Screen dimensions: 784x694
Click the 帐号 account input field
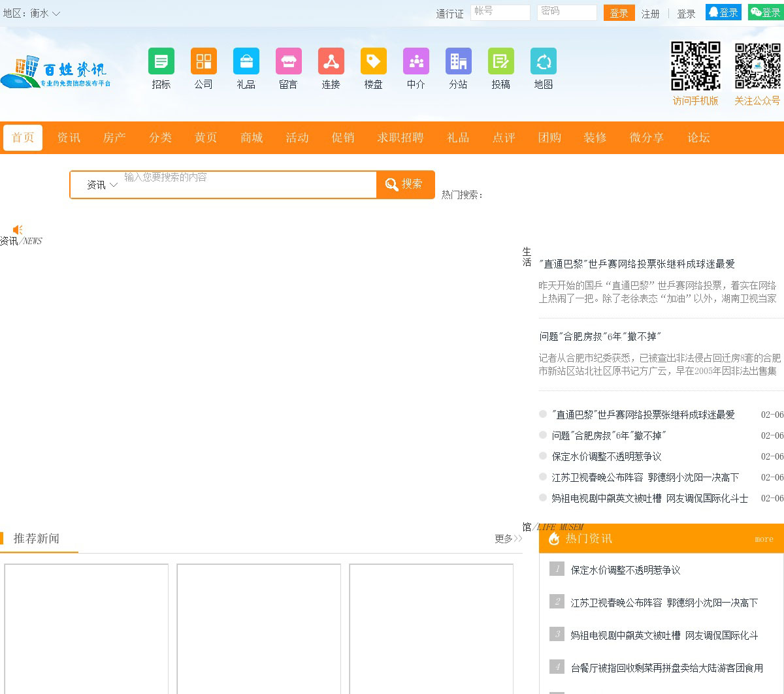[500, 12]
